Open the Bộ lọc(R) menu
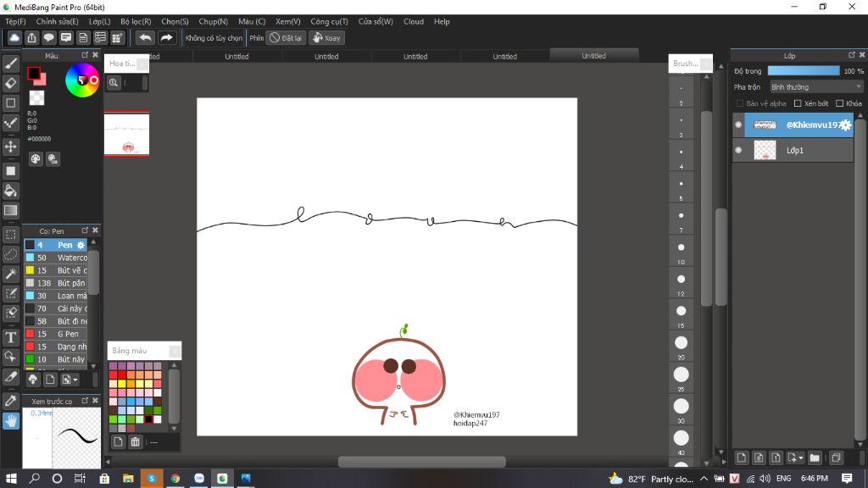 136,21
